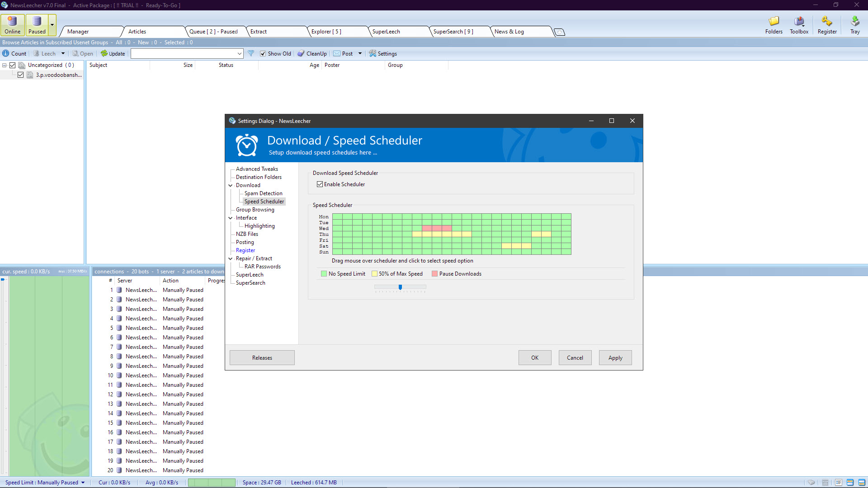Viewport: 868px width, 488px height.
Task: Click the CleanUp icon
Action: pos(301,53)
